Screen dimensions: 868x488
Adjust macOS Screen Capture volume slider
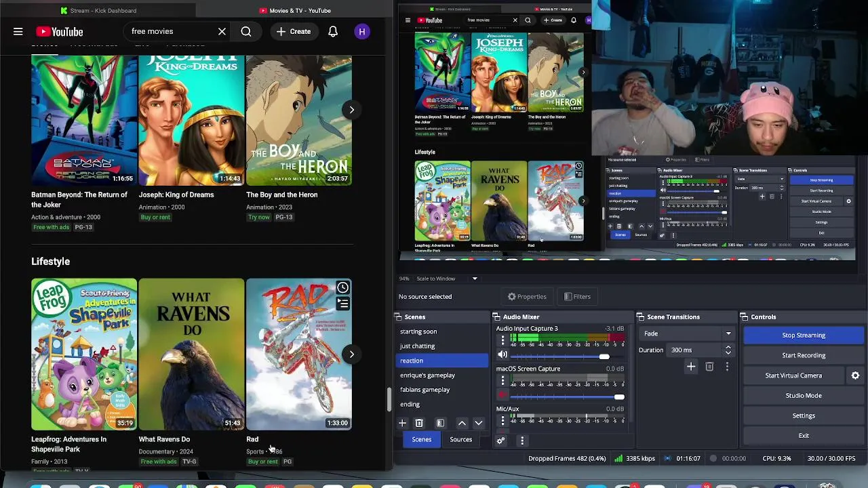(x=567, y=396)
